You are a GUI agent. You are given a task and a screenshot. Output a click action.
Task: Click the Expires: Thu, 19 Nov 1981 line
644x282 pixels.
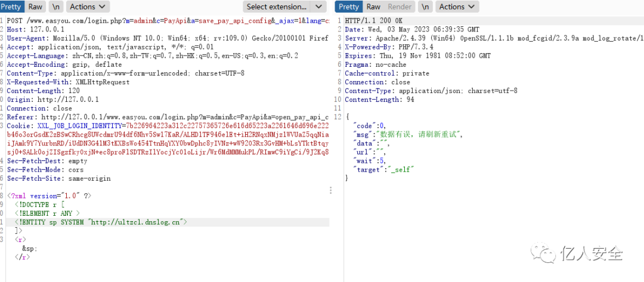(x=417, y=56)
